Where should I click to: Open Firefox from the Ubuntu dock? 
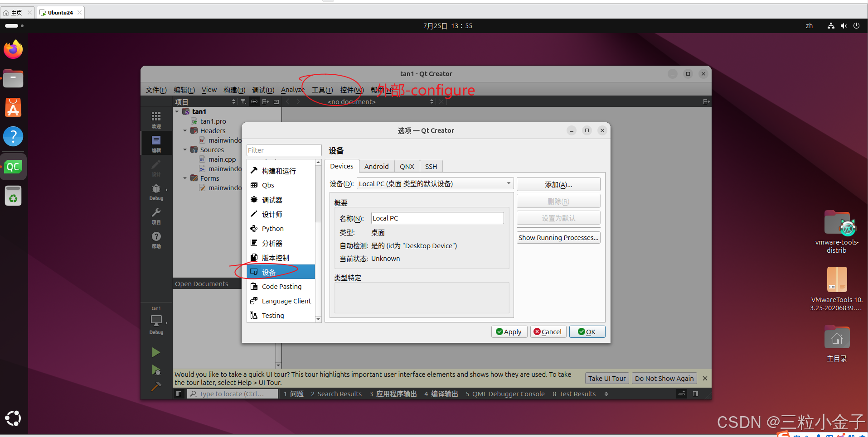pyautogui.click(x=13, y=49)
